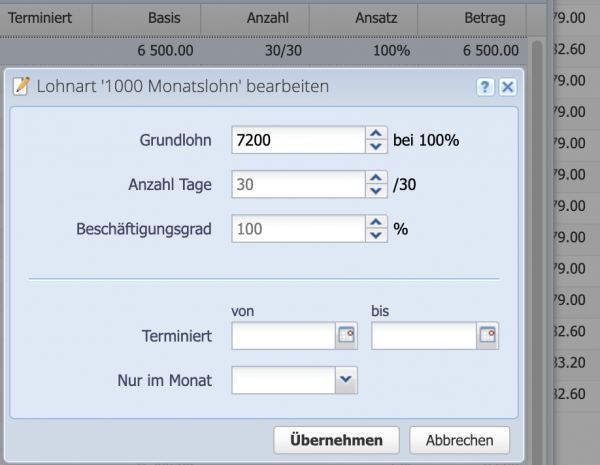Click the Terminiert 'von' date field
The image size is (600, 465).
pos(283,336)
